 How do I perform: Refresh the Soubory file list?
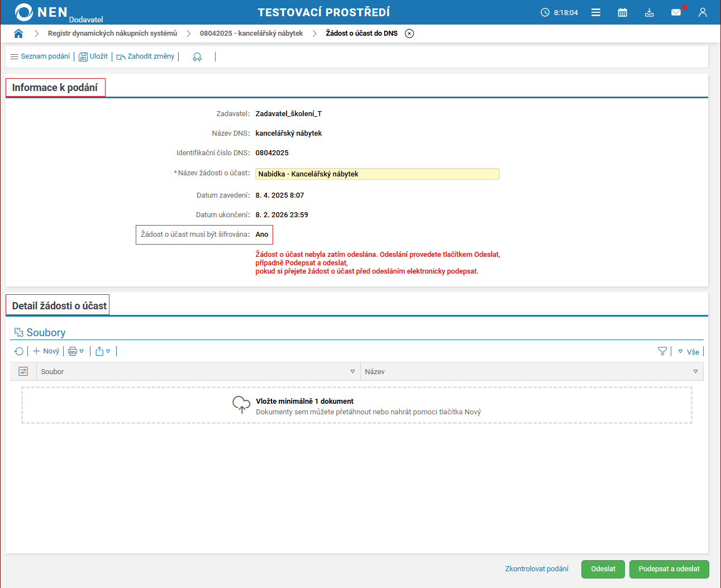[x=19, y=351]
